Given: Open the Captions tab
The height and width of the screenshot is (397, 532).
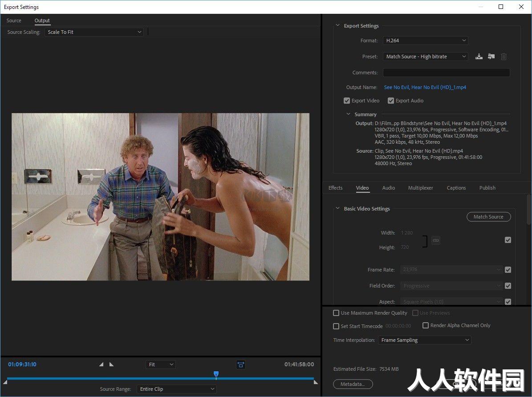Looking at the screenshot, I should point(456,188).
